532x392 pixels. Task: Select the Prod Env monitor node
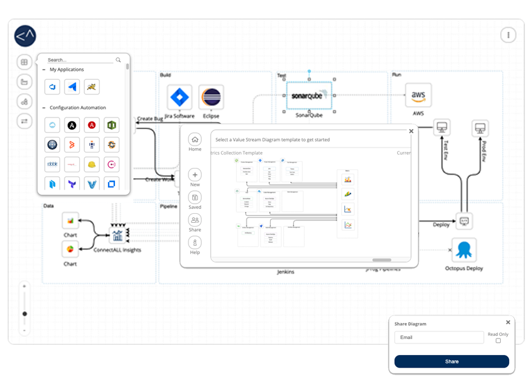(x=480, y=128)
